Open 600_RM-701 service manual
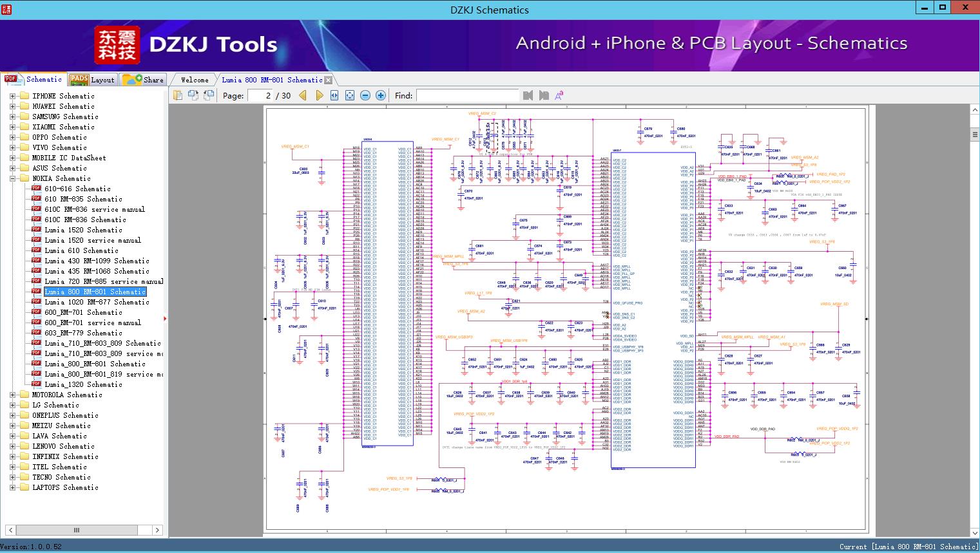This screenshot has height=553, width=980. point(93,323)
